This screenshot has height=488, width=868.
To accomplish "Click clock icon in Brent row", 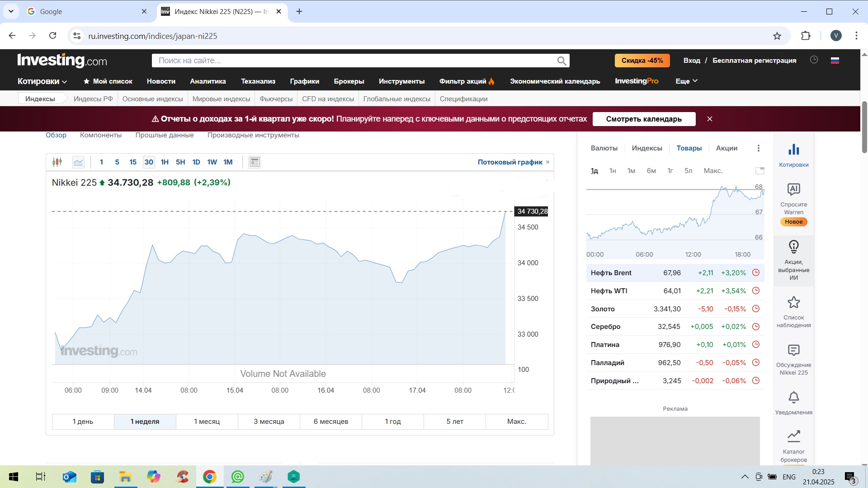I will [755, 272].
